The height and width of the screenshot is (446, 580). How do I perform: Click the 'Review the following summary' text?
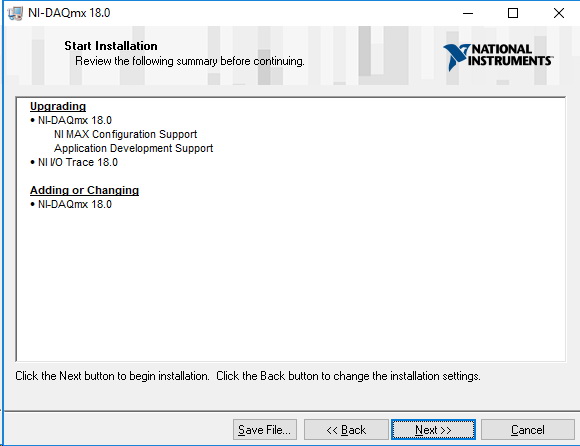190,61
